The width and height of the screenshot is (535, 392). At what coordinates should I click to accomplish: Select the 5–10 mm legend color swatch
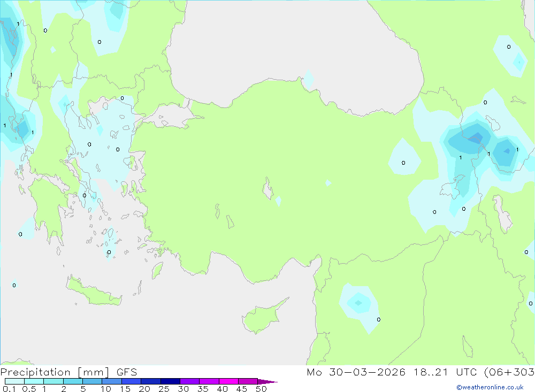coord(93,381)
